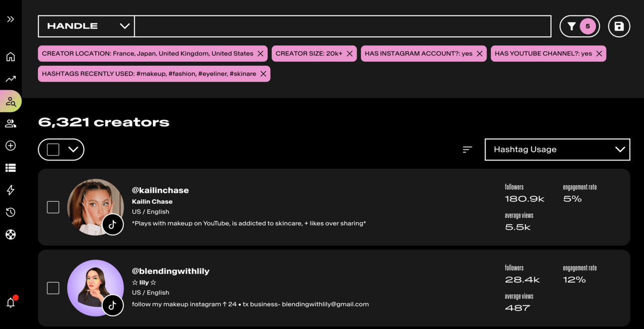Click kailinchase's 5% engagement rate
This screenshot has width=644, height=329.
click(572, 199)
